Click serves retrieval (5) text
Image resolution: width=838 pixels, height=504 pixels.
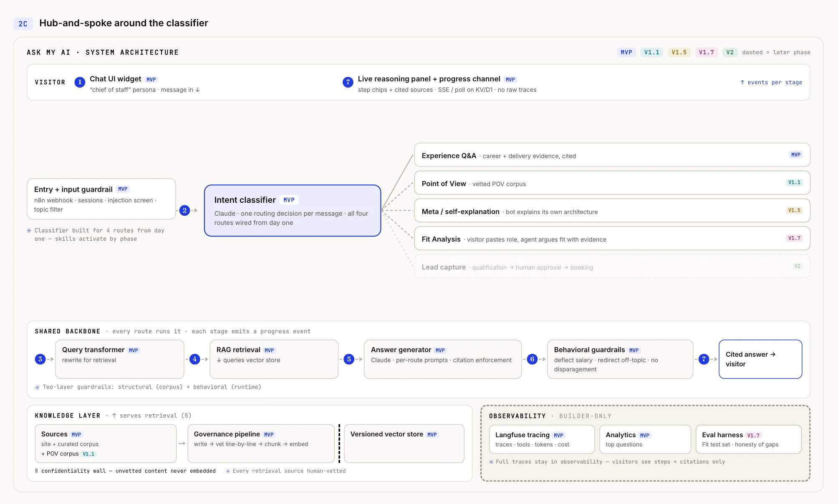pyautogui.click(x=151, y=416)
